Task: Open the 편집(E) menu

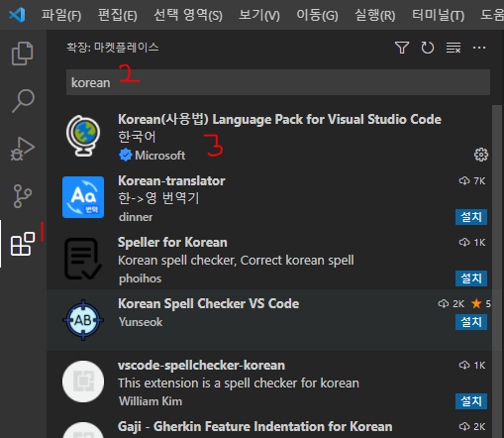Action: (118, 15)
